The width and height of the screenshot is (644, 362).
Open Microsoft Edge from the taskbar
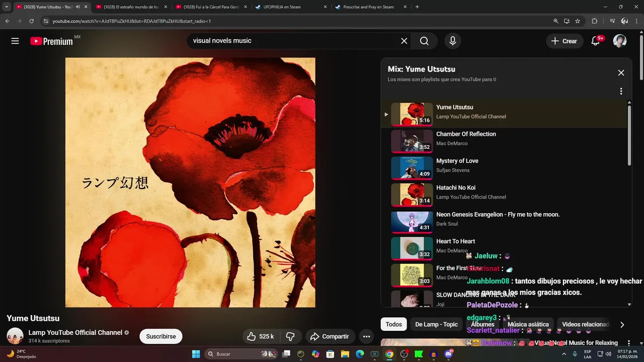[x=360, y=354]
